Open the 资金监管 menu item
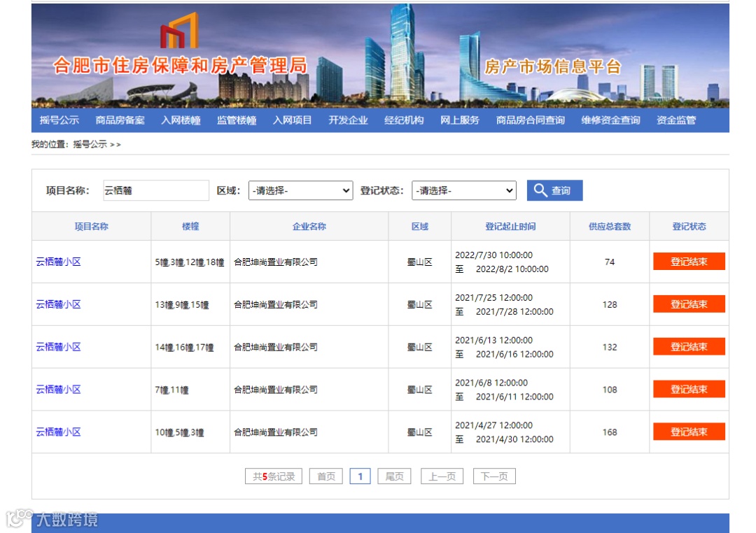756x533 pixels. [x=676, y=120]
